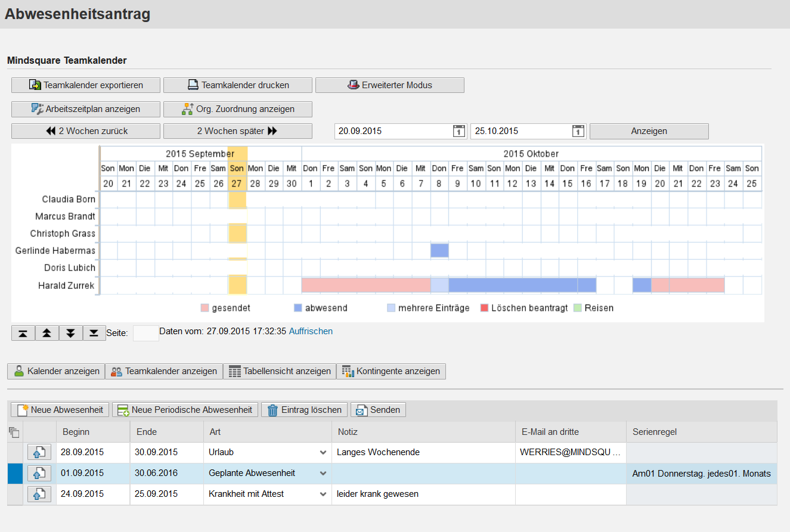The height and width of the screenshot is (532, 790).
Task: Click Art column header
Action: [x=268, y=432]
